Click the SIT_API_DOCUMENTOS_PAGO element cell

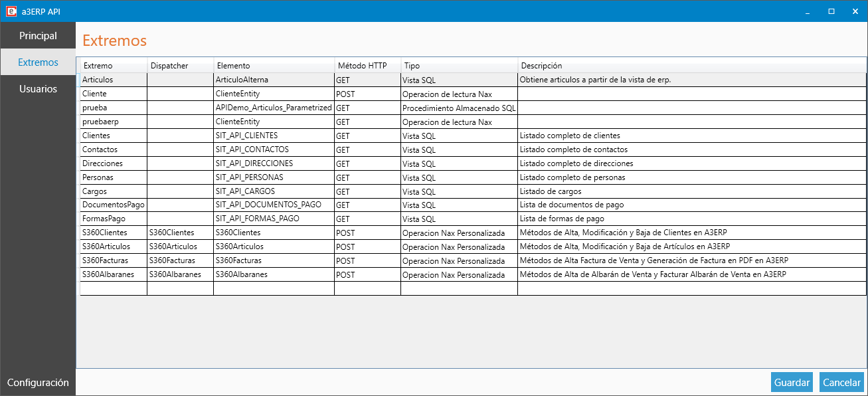tap(274, 205)
